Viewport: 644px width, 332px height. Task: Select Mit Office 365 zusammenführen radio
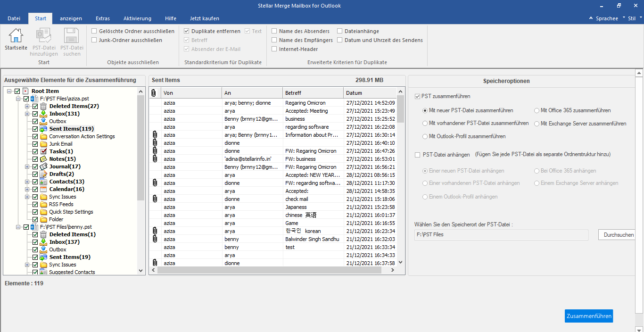(537, 110)
